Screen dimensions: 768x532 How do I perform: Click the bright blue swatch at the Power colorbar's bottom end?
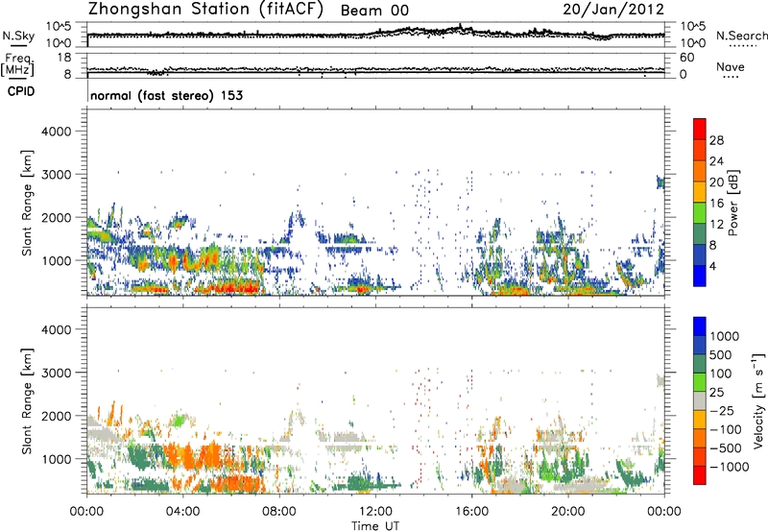pos(700,276)
